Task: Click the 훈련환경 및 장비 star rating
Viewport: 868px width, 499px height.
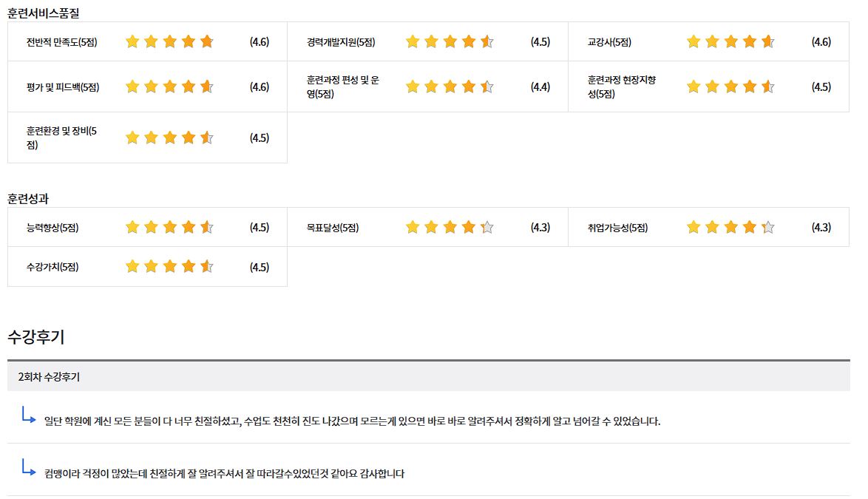Action: tap(169, 138)
